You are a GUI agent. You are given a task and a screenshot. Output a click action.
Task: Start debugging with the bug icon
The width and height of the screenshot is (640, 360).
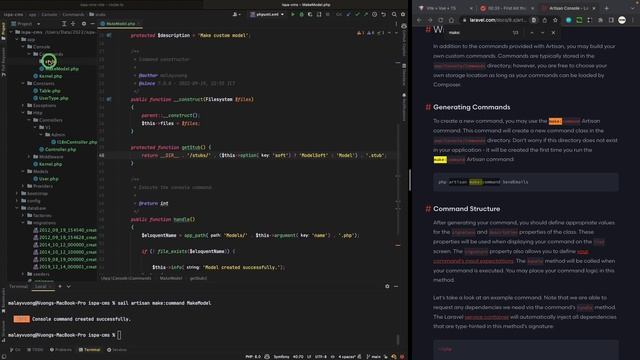point(302,14)
